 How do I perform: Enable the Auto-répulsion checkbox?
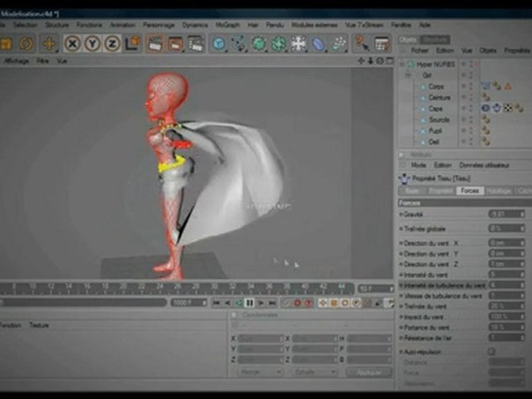(x=492, y=352)
